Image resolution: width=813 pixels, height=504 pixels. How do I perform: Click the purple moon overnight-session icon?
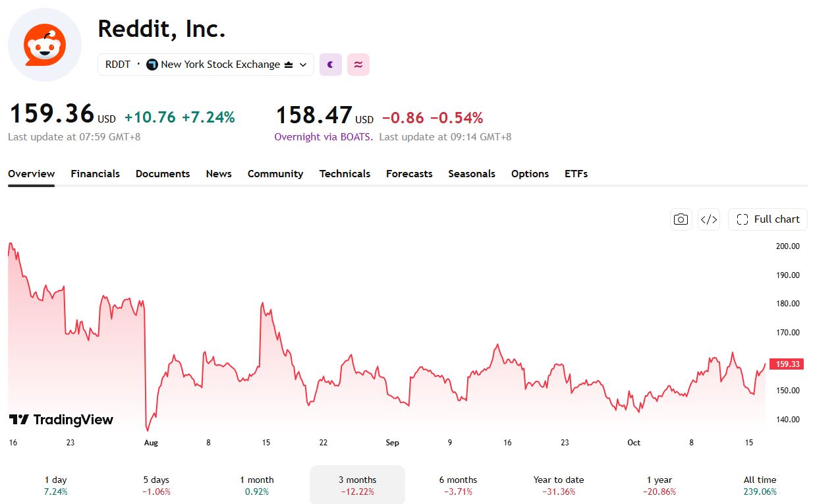point(331,65)
